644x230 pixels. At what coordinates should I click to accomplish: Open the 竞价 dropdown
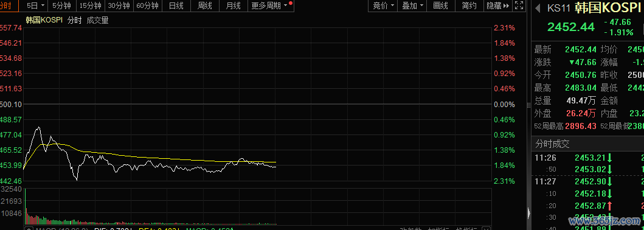click(x=383, y=5)
